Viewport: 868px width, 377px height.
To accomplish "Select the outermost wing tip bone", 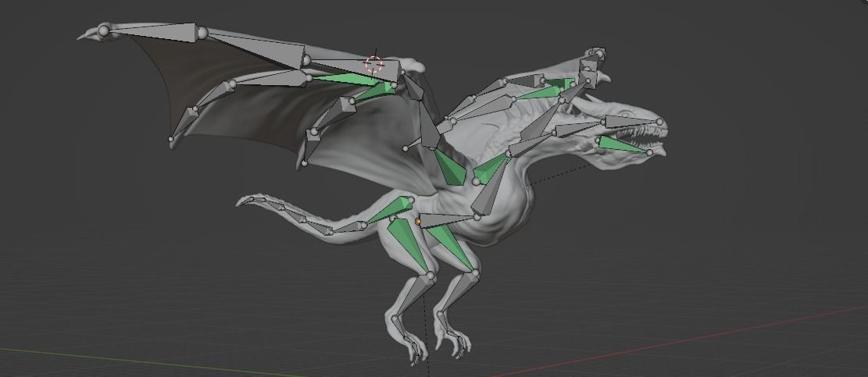I will click(x=157, y=31).
